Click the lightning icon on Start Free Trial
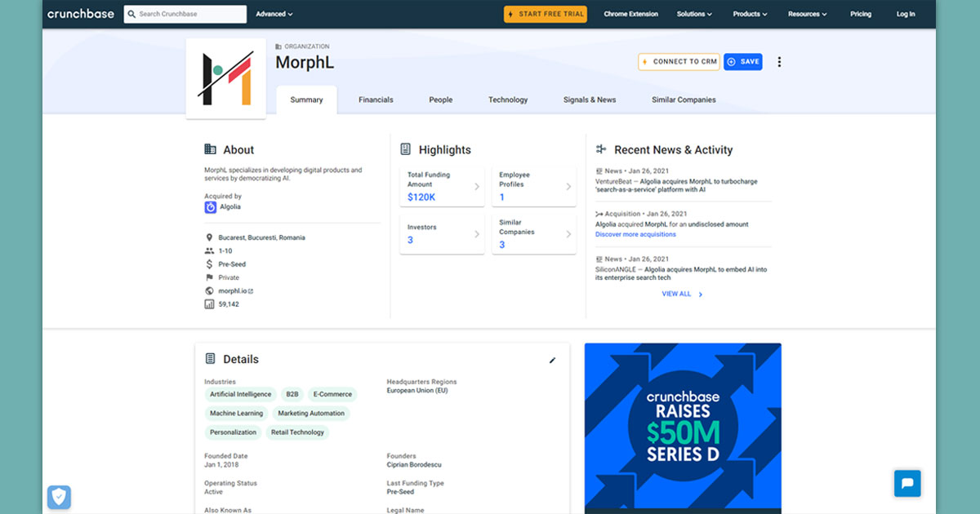 [510, 14]
